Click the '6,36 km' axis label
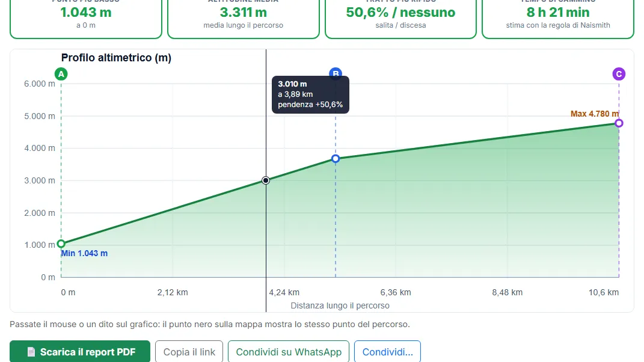This screenshot has height=362, width=644. pyautogui.click(x=396, y=293)
